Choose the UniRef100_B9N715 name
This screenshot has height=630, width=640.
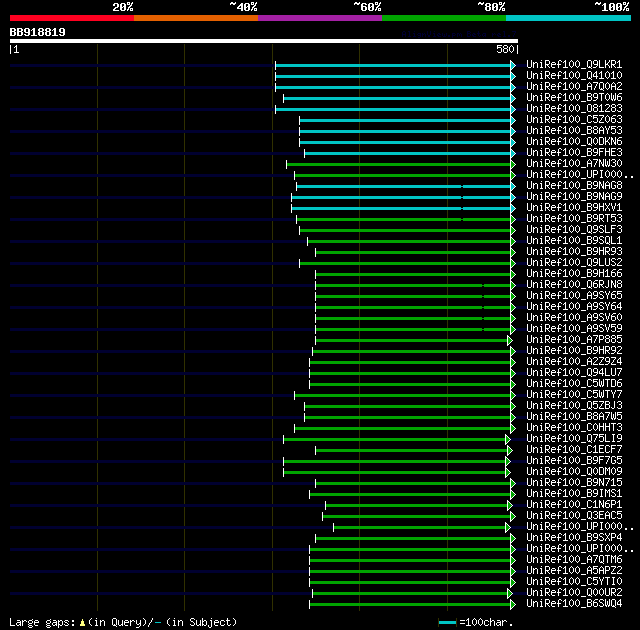574,483
